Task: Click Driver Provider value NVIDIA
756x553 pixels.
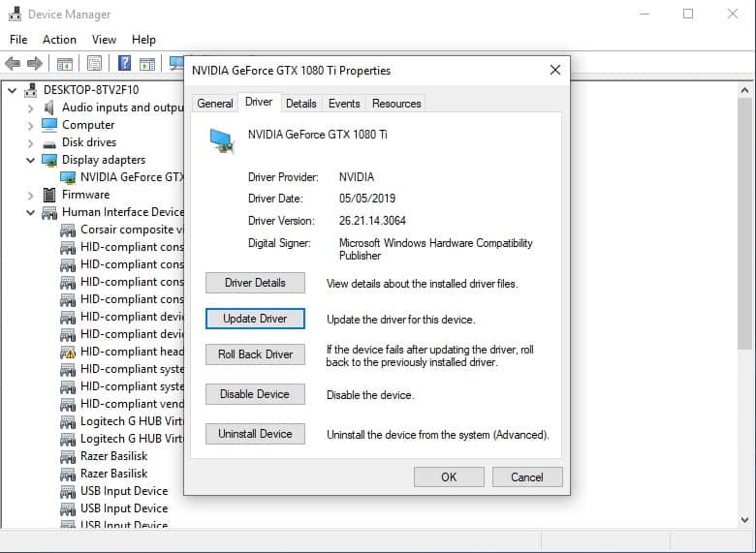Action: click(x=357, y=177)
